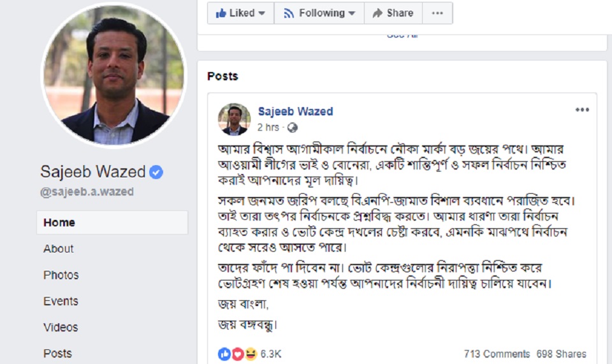This screenshot has width=612, height=364.
Task: Go to the Photos section
Action: coord(61,275)
